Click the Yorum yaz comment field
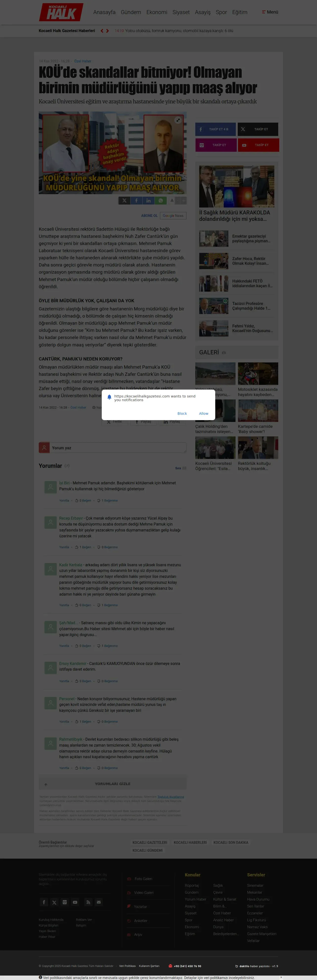 pos(118,448)
